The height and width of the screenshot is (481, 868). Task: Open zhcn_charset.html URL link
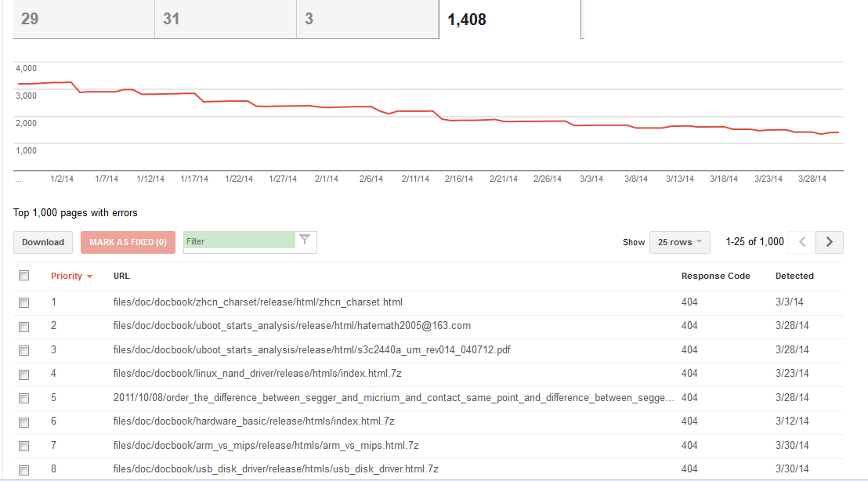point(258,302)
